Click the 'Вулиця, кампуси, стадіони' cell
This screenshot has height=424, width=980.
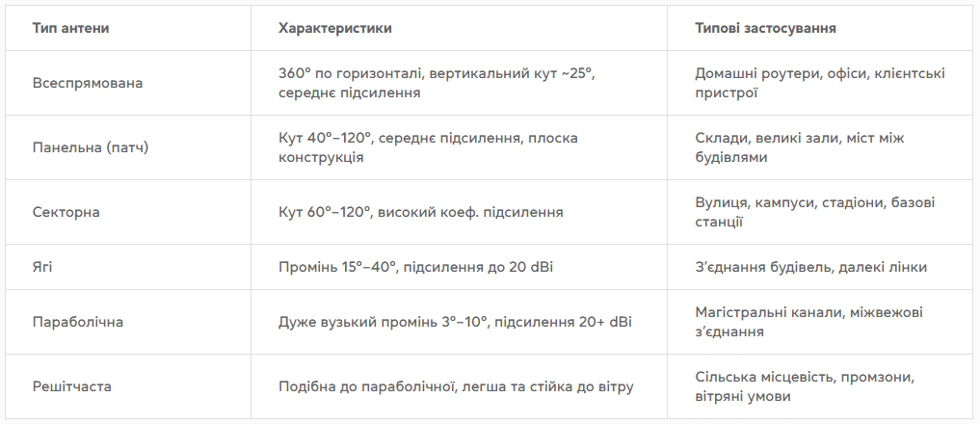click(815, 212)
